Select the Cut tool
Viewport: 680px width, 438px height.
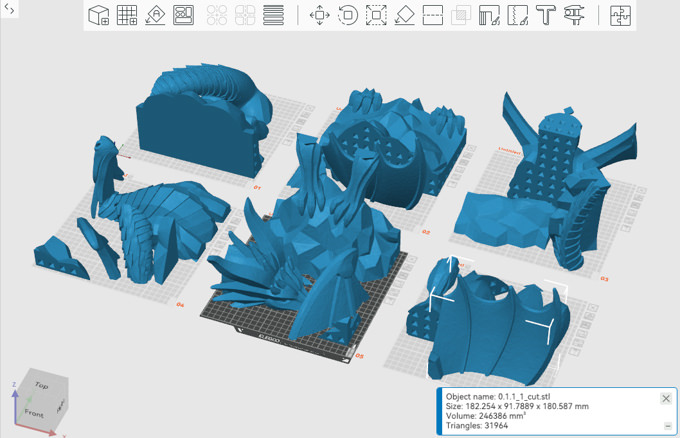pos(433,15)
